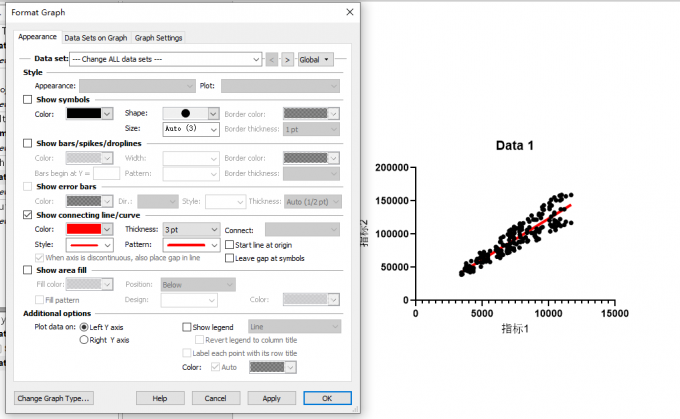Click the 15000 X axis label
The image size is (680, 419).
615,314
